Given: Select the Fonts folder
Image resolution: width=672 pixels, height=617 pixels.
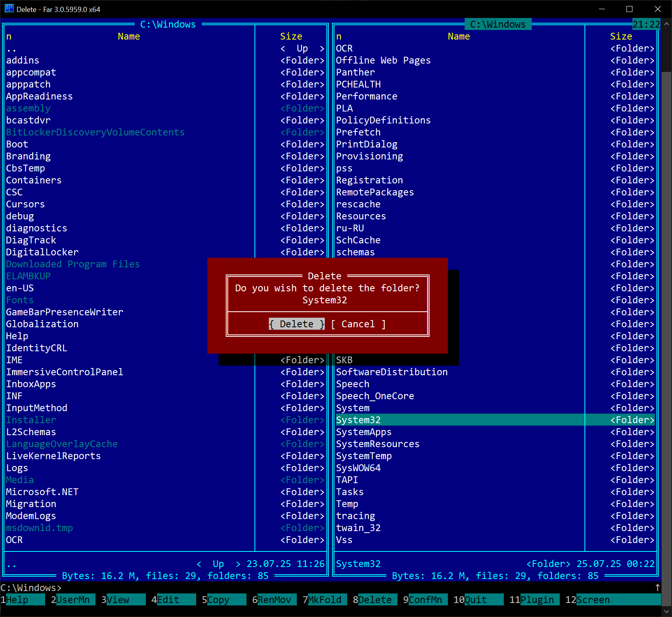Looking at the screenshot, I should coord(20,300).
